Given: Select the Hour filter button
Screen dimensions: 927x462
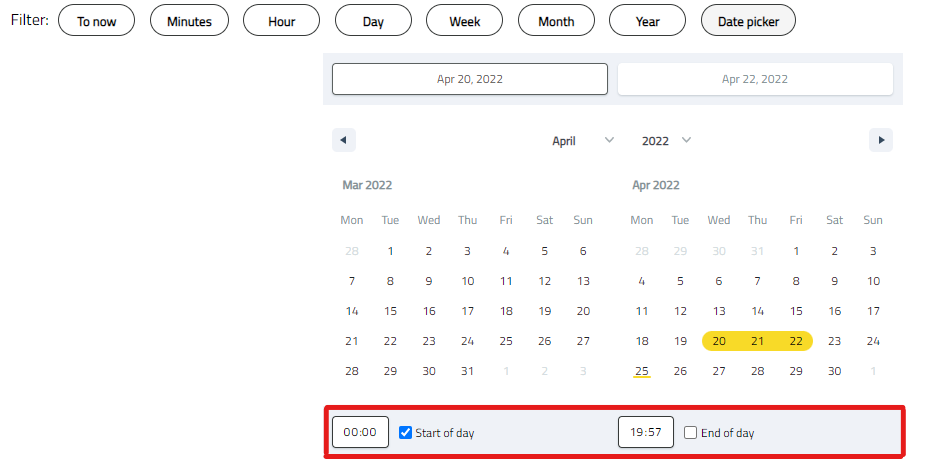Looking at the screenshot, I should tap(281, 21).
